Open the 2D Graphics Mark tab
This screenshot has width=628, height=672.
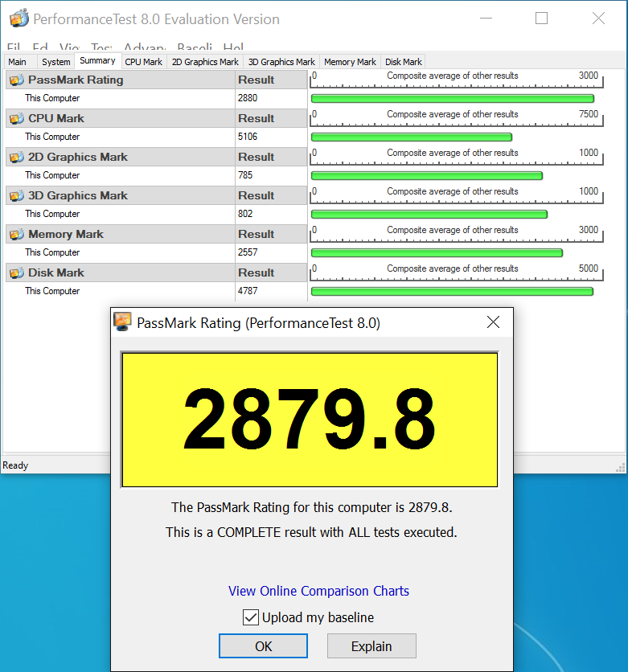(205, 62)
